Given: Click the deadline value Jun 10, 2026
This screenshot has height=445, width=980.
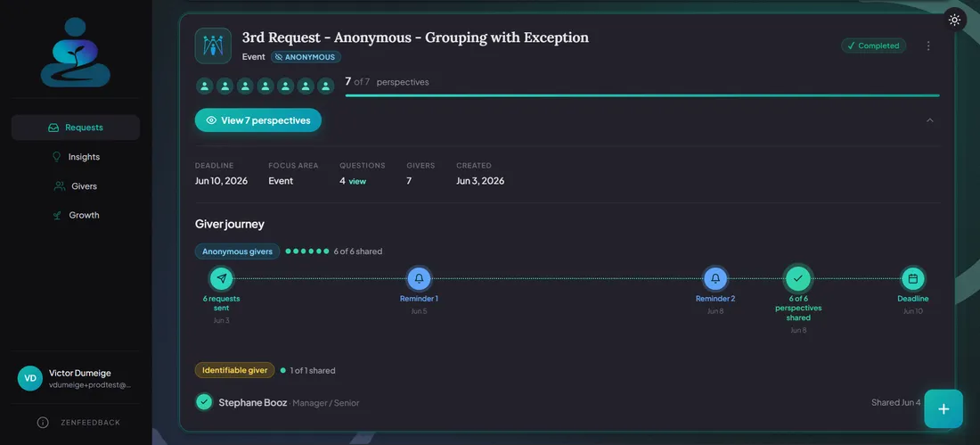Looking at the screenshot, I should coord(221,181).
